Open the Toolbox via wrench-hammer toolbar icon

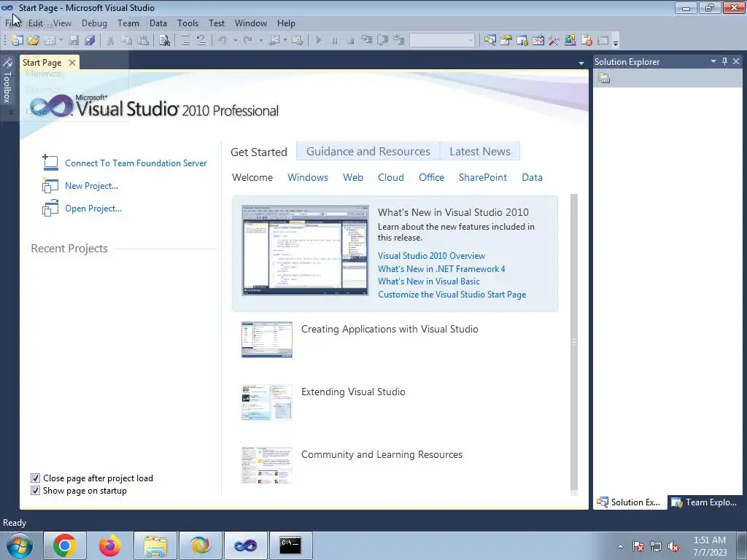(554, 41)
